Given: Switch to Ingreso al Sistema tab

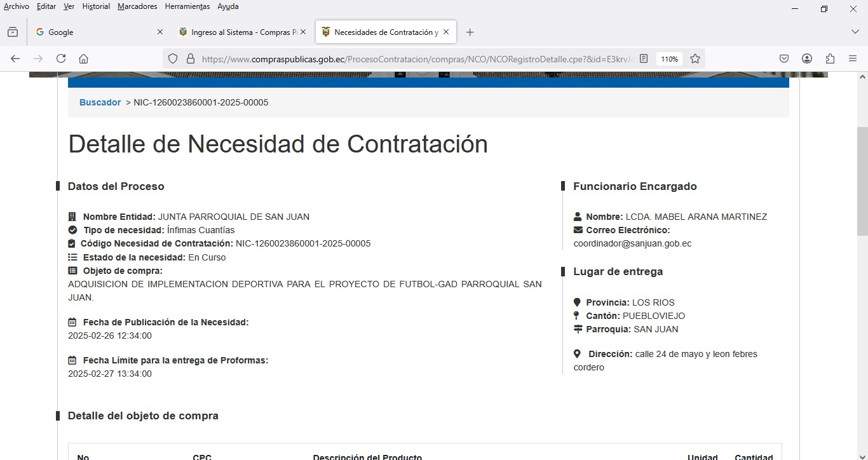Looking at the screenshot, I should pyautogui.click(x=238, y=32).
